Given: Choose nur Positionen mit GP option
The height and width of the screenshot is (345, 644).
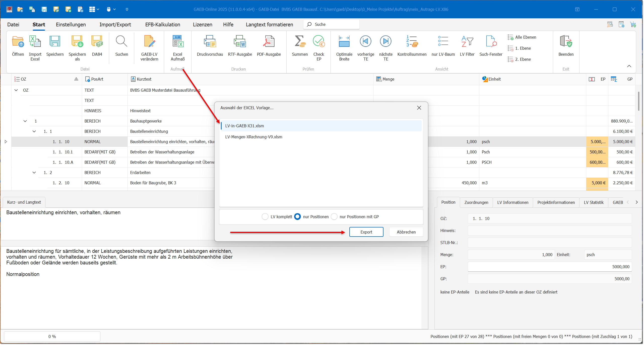Looking at the screenshot, I should tap(334, 217).
